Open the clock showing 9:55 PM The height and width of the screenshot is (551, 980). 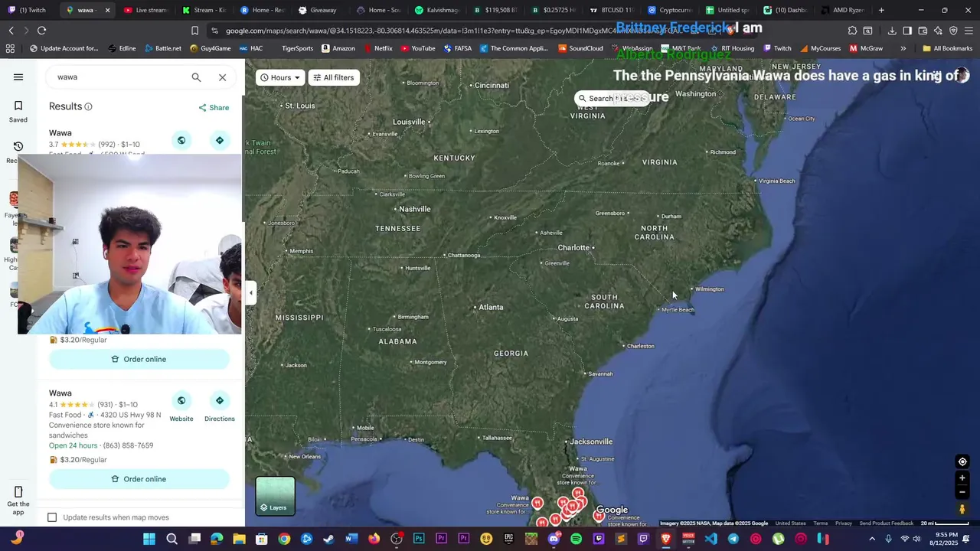pos(942,539)
